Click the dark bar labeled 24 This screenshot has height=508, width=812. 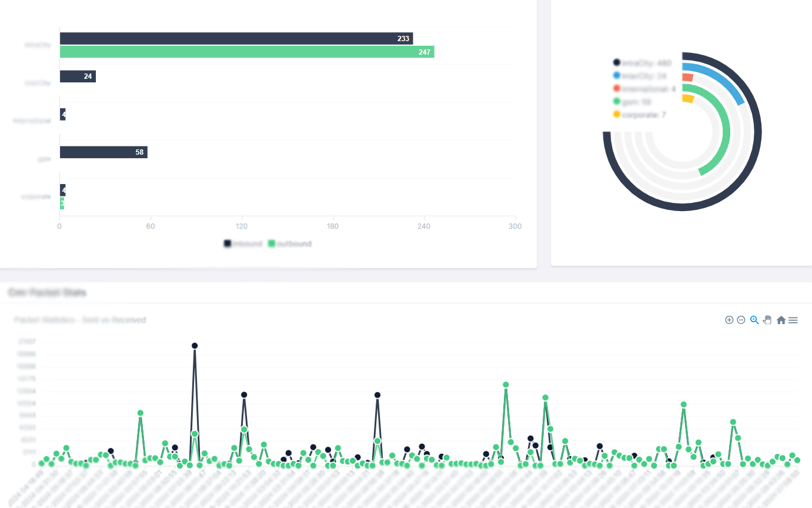point(78,76)
